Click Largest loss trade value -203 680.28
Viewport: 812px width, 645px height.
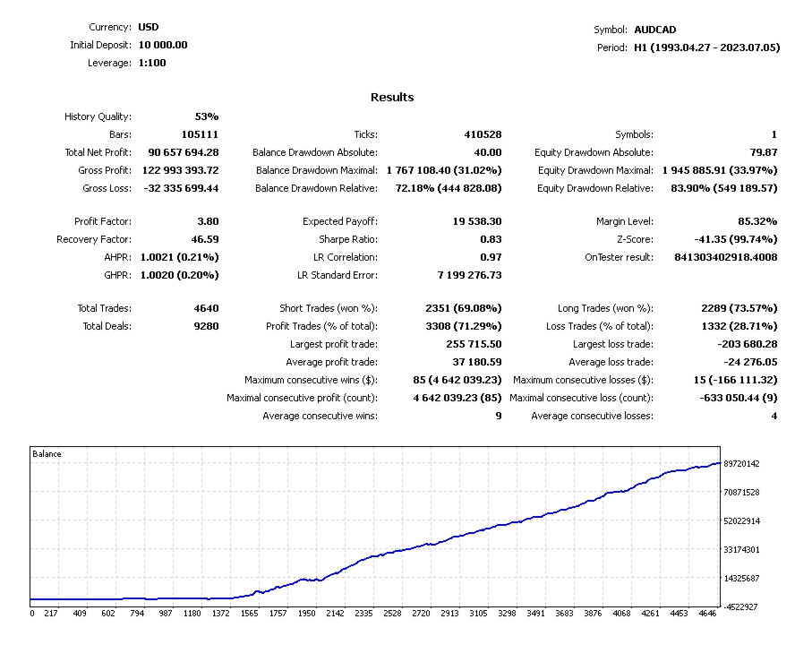coord(748,344)
